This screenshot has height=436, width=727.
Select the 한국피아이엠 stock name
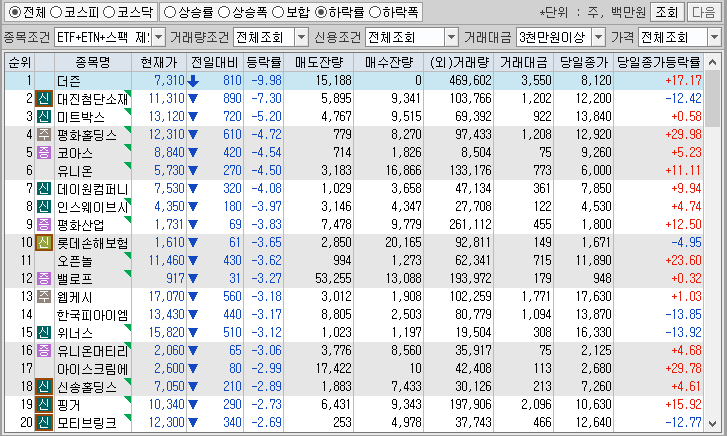(92, 315)
